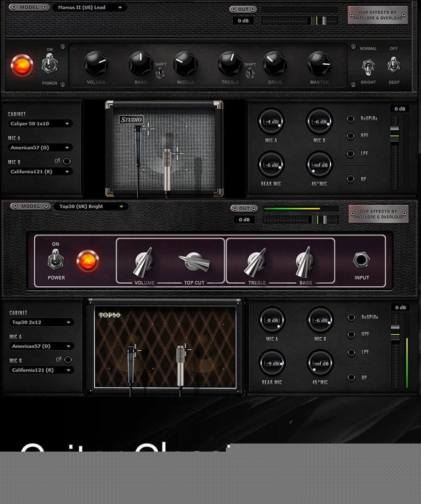Image resolution: width=421 pixels, height=504 pixels.
Task: Click the Marcus II VOLUME knob
Action: click(x=96, y=64)
